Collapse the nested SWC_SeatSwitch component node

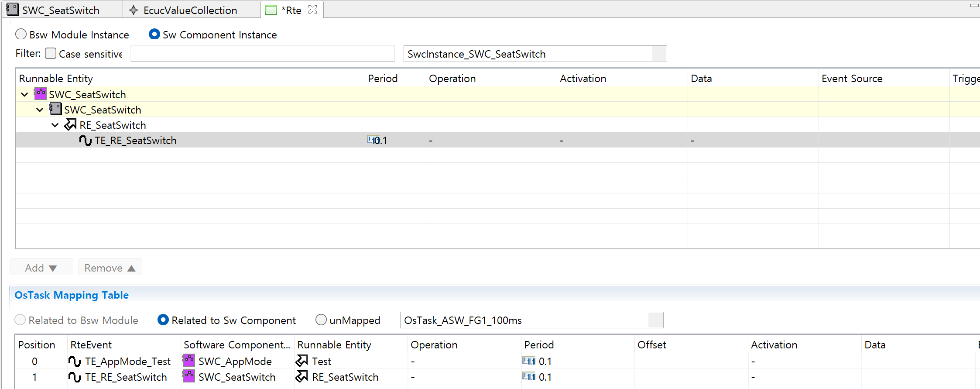[40, 110]
